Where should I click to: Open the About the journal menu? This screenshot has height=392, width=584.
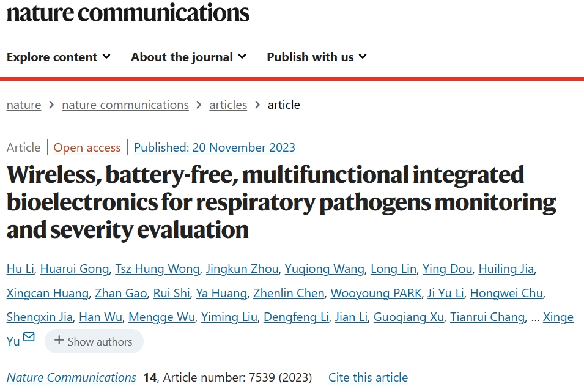[x=188, y=57]
